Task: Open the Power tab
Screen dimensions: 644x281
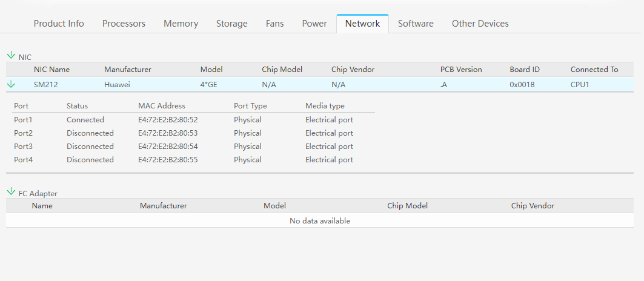Action: [x=314, y=24]
